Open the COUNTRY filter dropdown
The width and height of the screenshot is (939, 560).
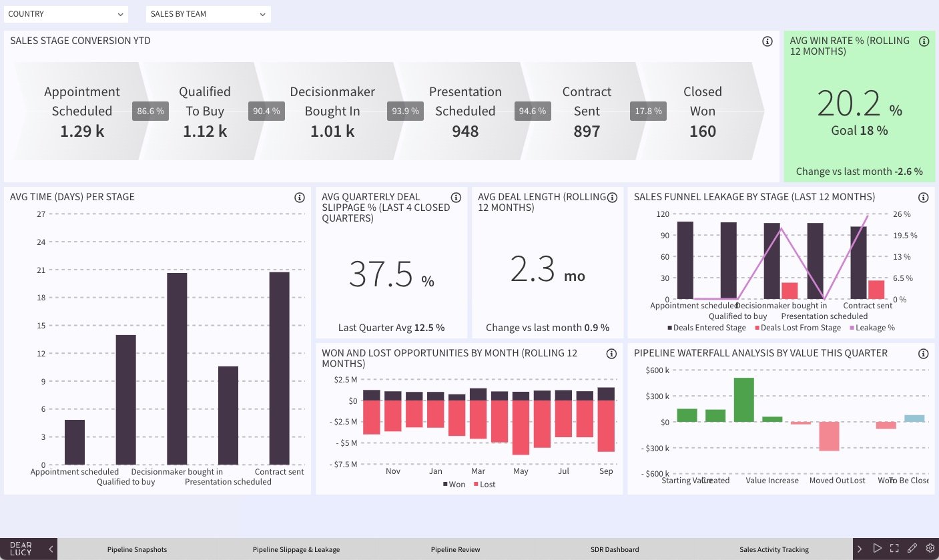(x=65, y=14)
